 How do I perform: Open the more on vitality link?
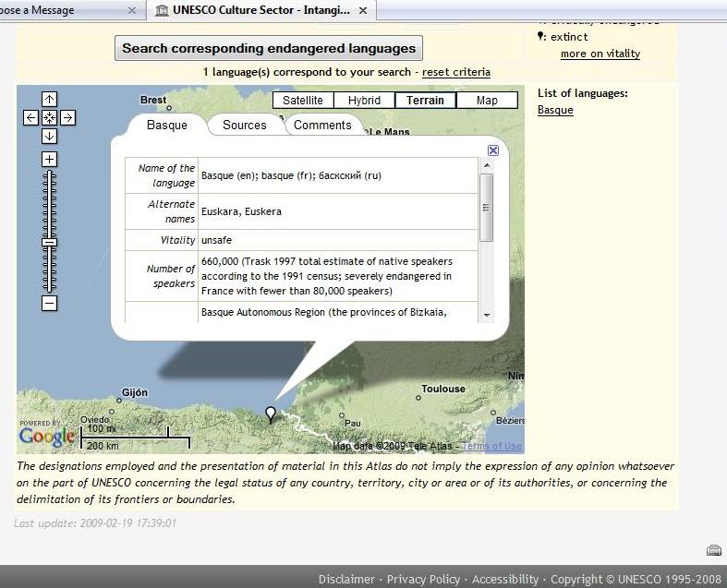click(600, 54)
